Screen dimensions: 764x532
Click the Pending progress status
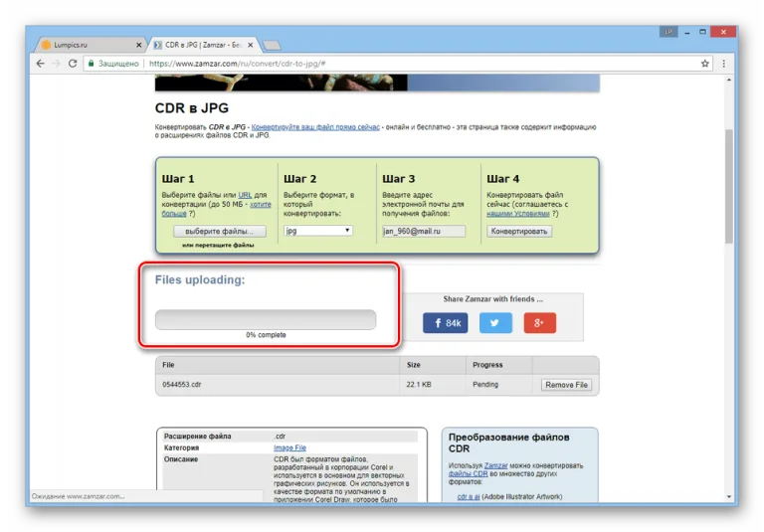point(485,385)
